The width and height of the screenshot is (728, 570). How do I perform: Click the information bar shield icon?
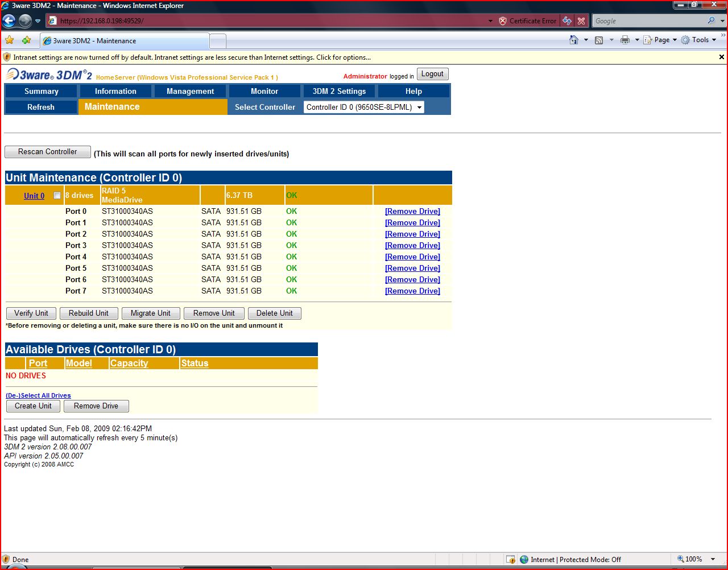tap(7, 57)
